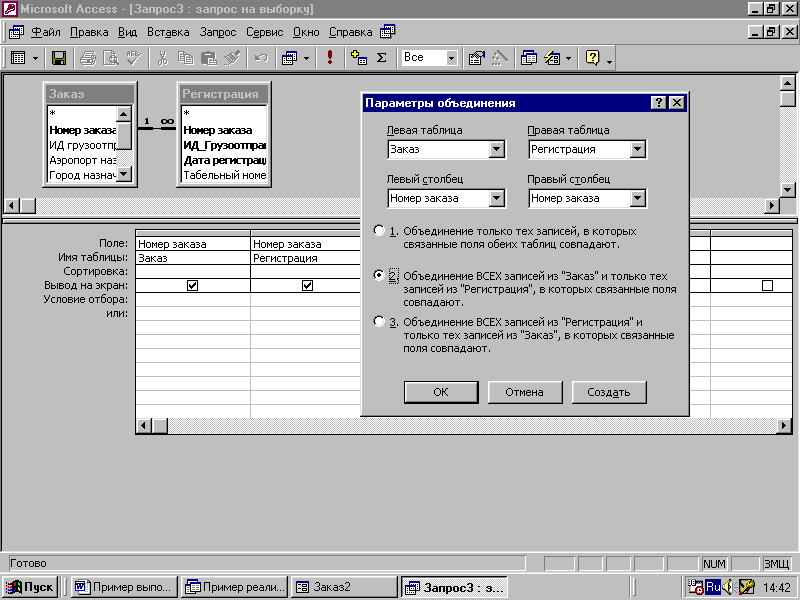Click the Copy icon

coord(186,58)
